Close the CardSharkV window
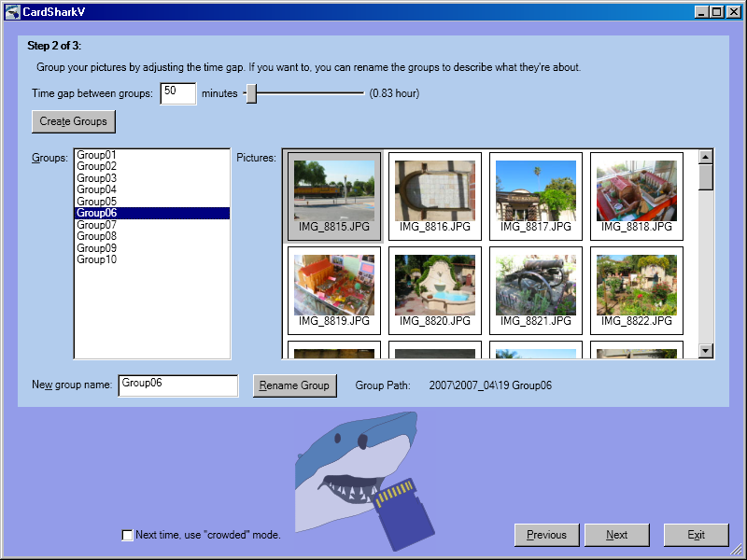 point(734,12)
